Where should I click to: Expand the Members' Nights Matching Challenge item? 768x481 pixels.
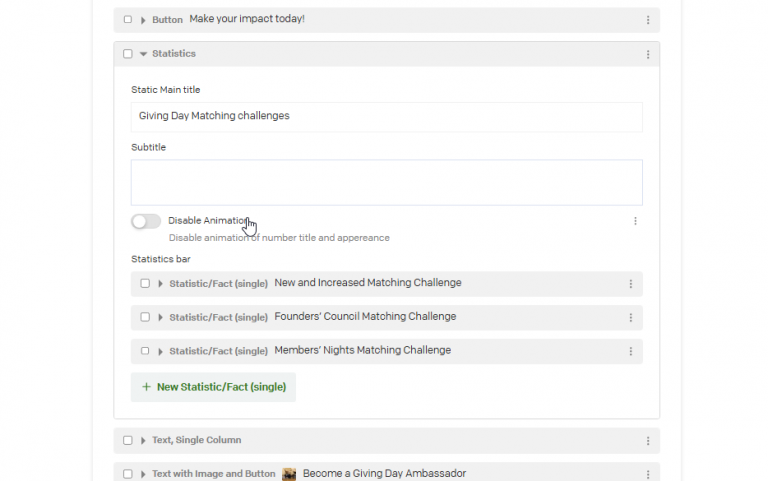click(160, 351)
